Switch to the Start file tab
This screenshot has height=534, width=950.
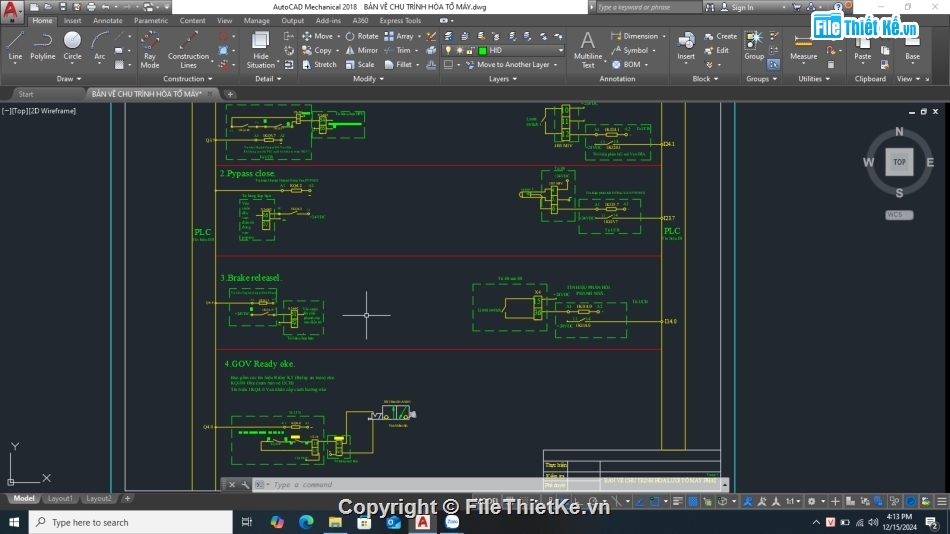click(x=26, y=94)
